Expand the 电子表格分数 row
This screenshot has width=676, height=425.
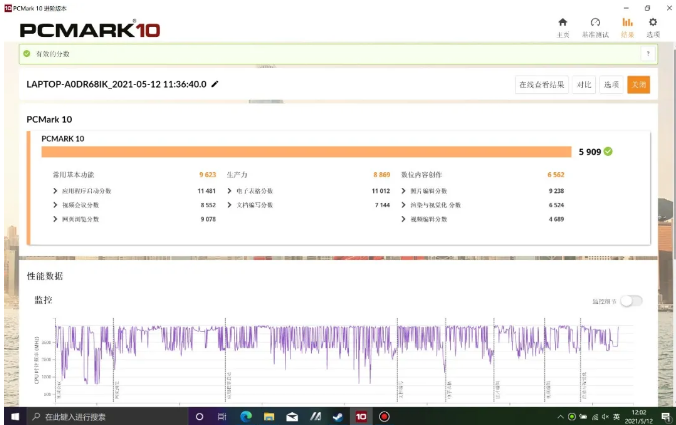[230, 190]
